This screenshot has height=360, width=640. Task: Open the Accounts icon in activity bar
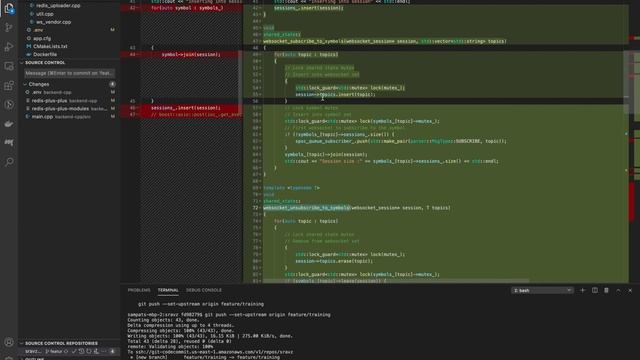pos(9,342)
